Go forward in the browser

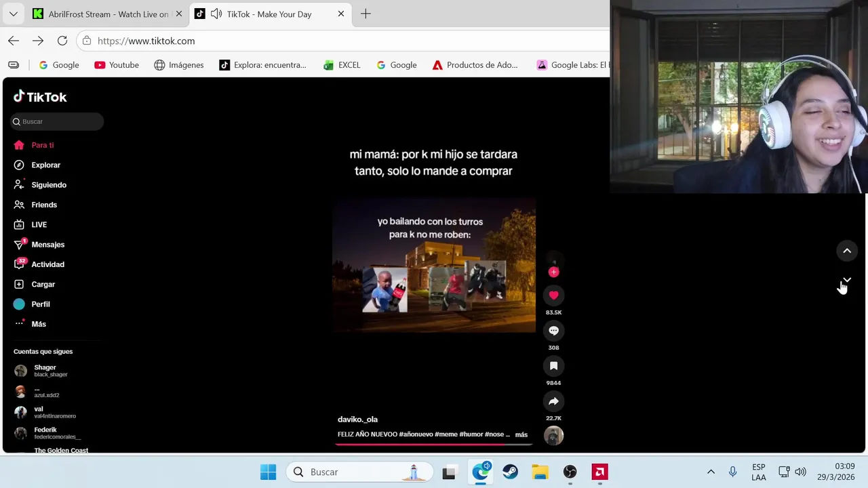pos(38,41)
